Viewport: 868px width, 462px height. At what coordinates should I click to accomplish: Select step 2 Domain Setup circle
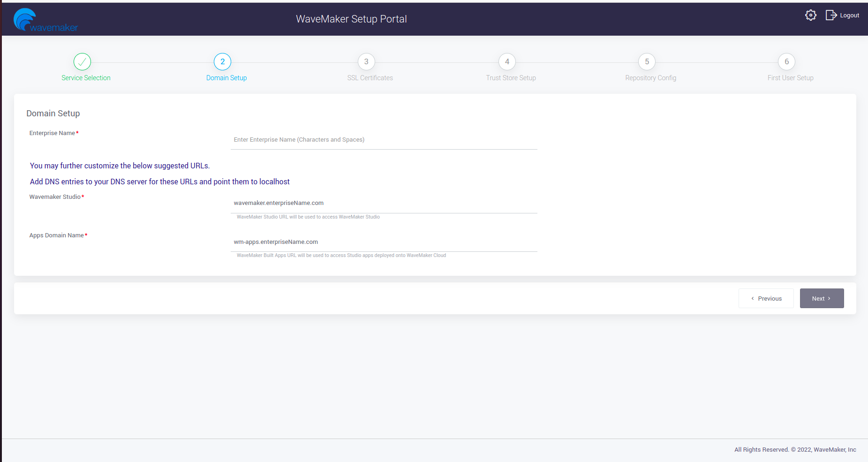click(222, 61)
